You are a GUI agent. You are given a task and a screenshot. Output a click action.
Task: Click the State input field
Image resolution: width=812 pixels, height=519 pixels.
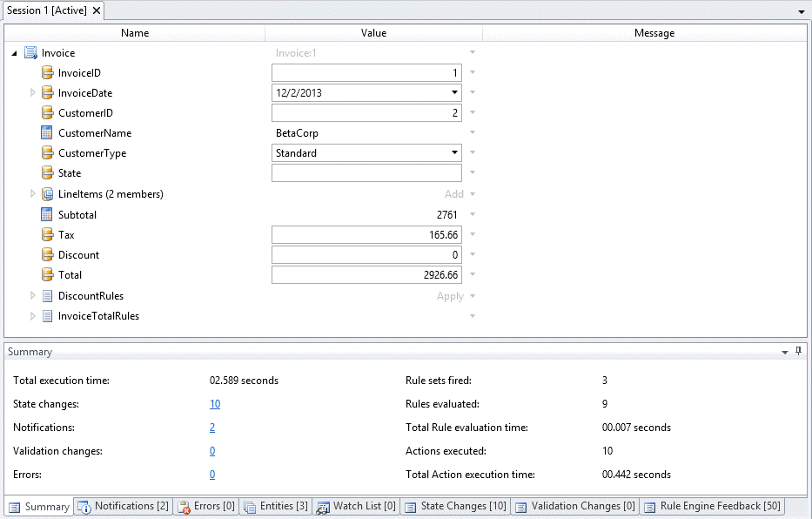pos(366,173)
